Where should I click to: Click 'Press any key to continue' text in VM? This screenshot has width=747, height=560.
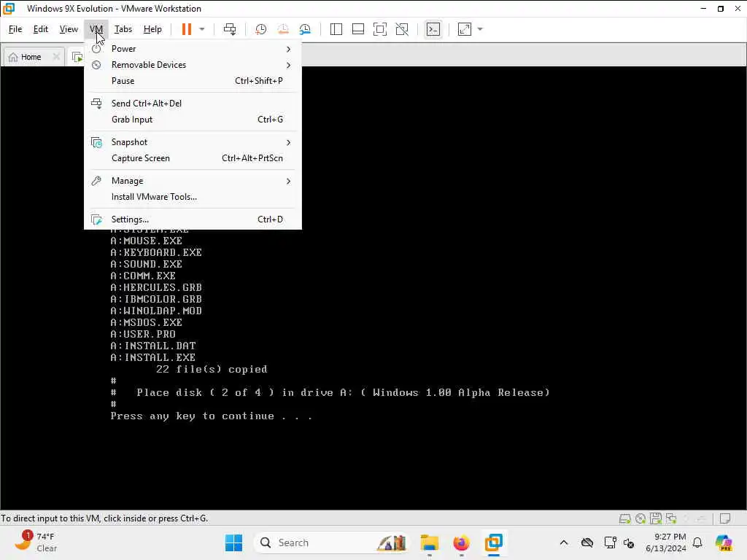(211, 416)
